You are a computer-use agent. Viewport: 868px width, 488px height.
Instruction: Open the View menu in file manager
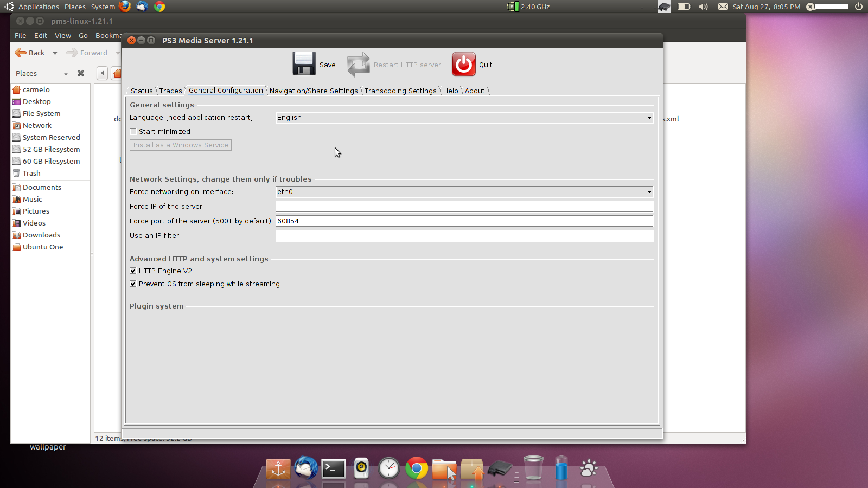pos(63,35)
